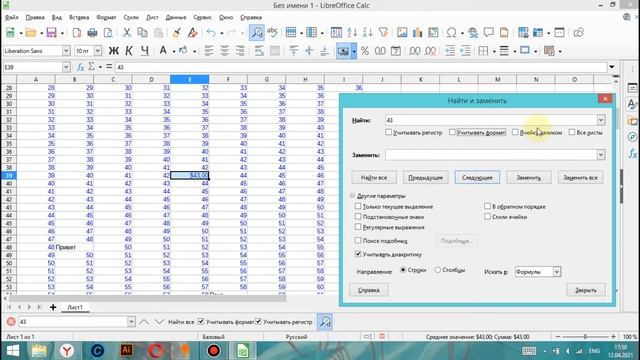Cut selection with the scissors icon
Screen dimensions: 640x360
(127, 33)
